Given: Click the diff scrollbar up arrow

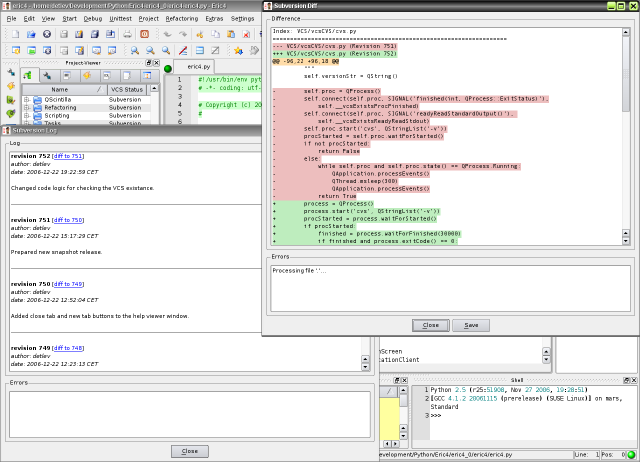Looking at the screenshot, I should tap(626, 32).
